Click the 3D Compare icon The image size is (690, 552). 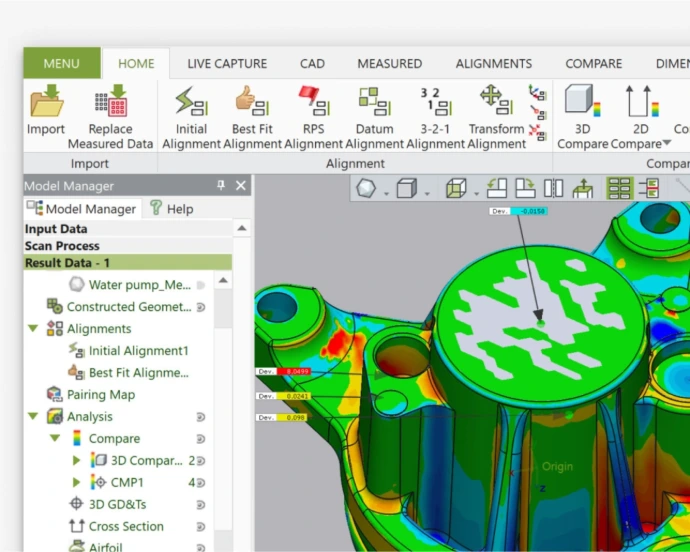click(x=581, y=102)
